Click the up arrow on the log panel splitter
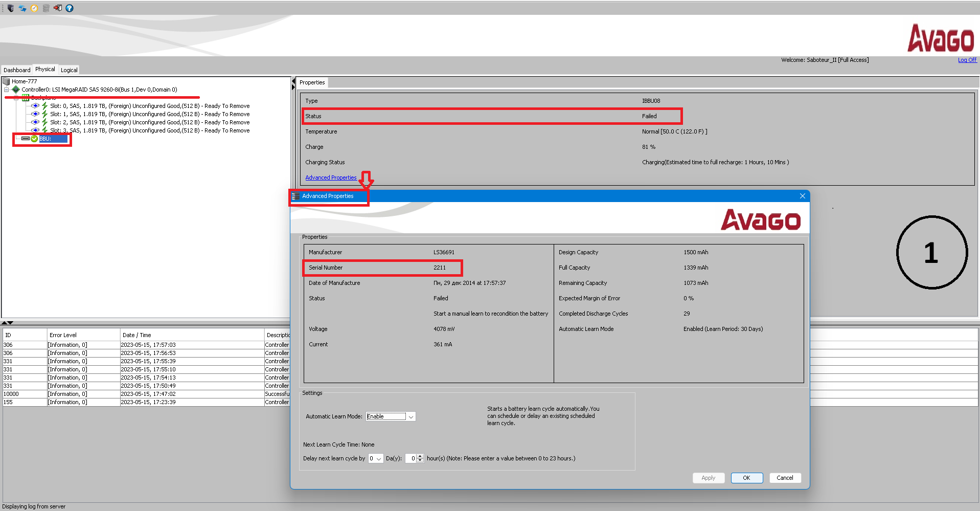Image resolution: width=980 pixels, height=511 pixels. [x=4, y=323]
